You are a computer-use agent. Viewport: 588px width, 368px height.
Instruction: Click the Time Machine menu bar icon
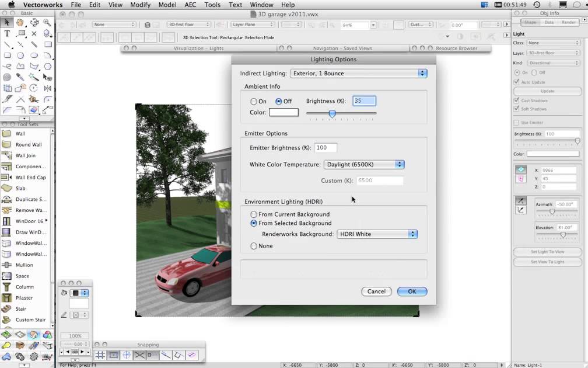537,5
